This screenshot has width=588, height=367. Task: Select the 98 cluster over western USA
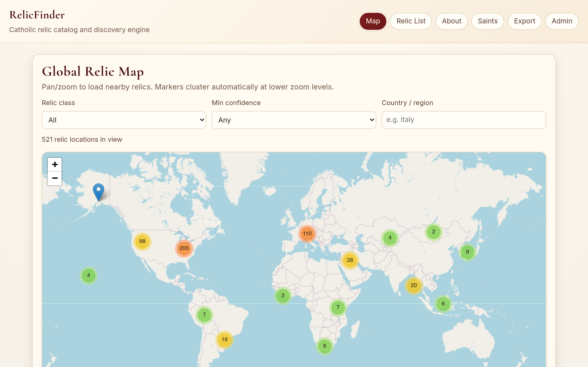[142, 241]
